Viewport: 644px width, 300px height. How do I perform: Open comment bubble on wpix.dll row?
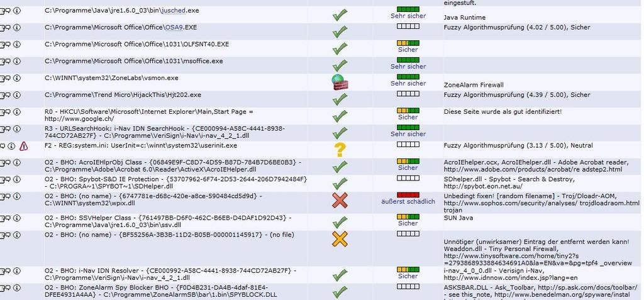click(x=8, y=196)
